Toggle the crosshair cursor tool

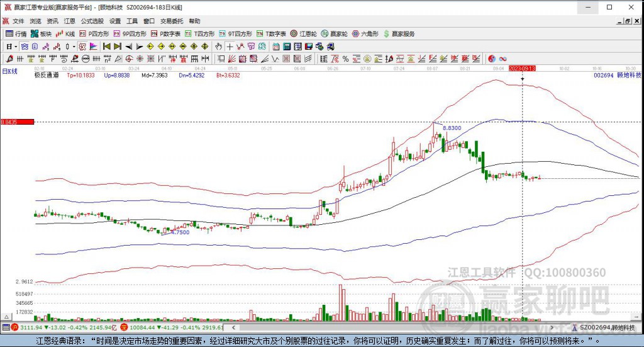click(x=230, y=47)
